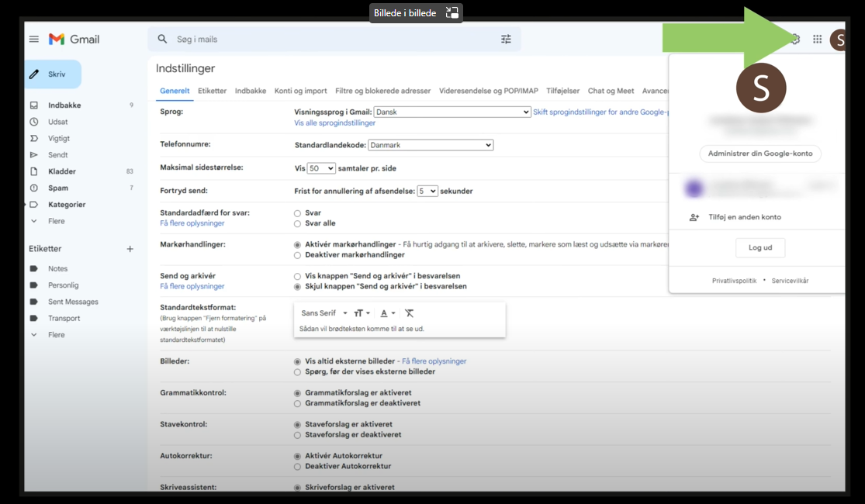Switch to the Indbakke settings tab
The height and width of the screenshot is (504, 865).
point(251,91)
